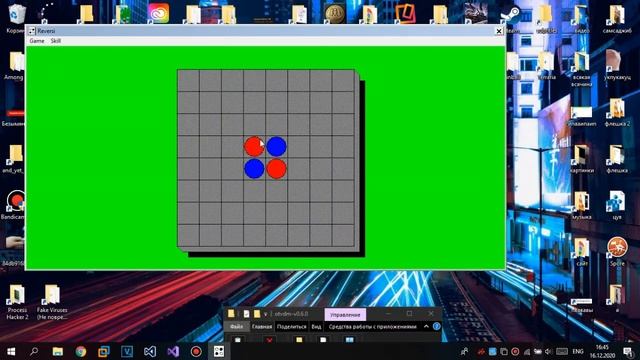Viewport: 640px width, 360px height.
Task: Click the volume icon in the system tray
Action: click(x=548, y=351)
